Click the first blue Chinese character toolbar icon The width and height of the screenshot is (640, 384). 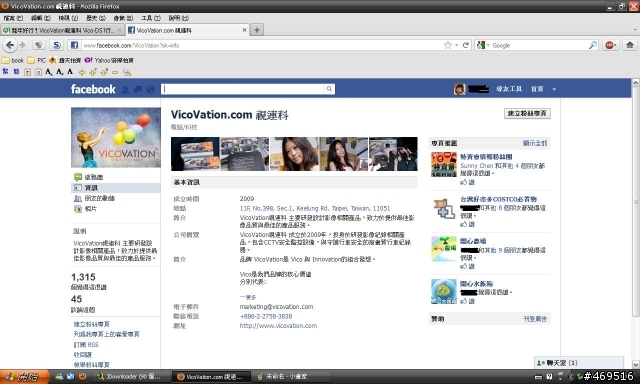(x=5, y=72)
